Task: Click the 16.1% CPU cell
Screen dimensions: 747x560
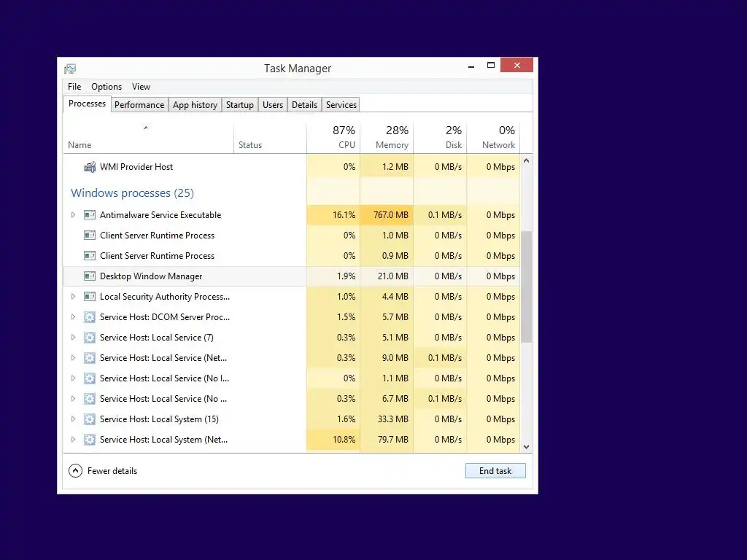Action: [333, 215]
